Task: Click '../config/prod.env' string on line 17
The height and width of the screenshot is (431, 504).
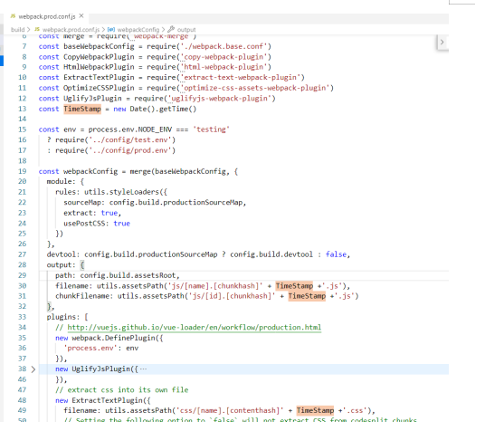Action: click(130, 150)
